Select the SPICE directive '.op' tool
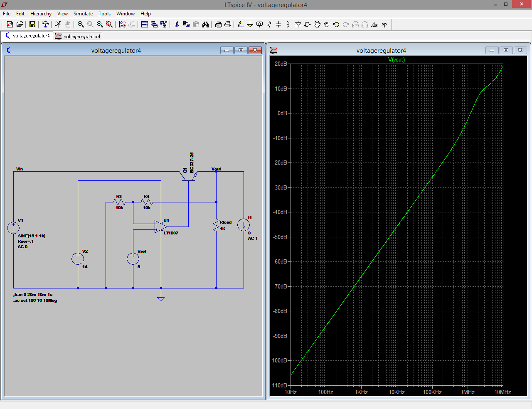This screenshot has width=532, height=409. pyautogui.click(x=384, y=25)
